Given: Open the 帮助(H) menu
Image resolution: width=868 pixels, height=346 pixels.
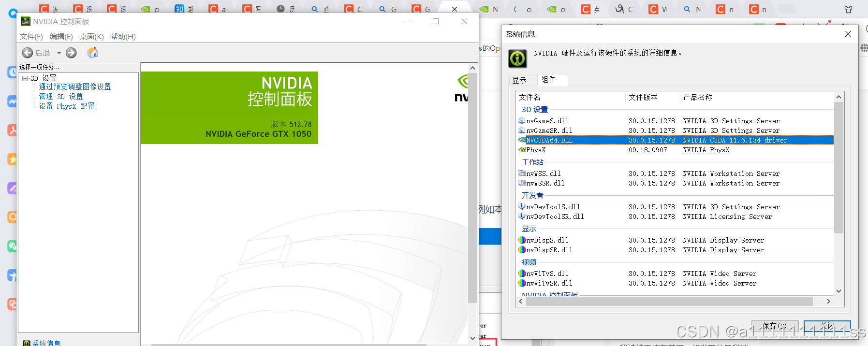Looking at the screenshot, I should click(123, 37).
